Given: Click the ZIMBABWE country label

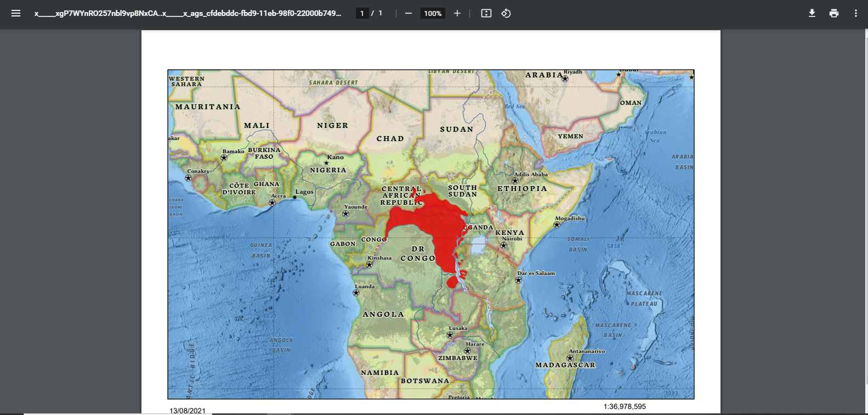Looking at the screenshot, I should [x=458, y=358].
